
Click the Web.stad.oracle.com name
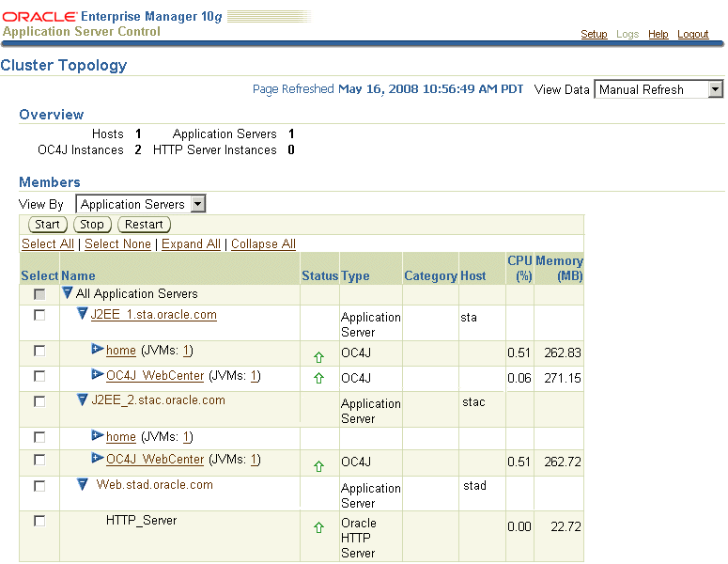coord(155,484)
